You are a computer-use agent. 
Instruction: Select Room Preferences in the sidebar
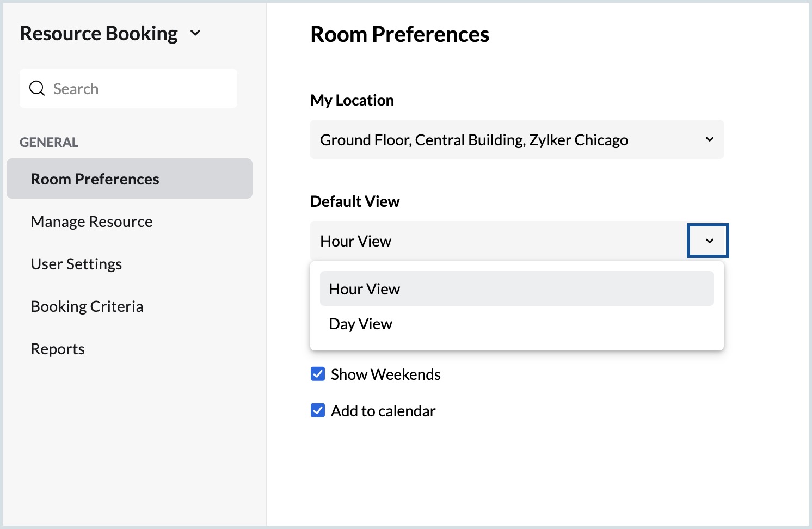95,179
